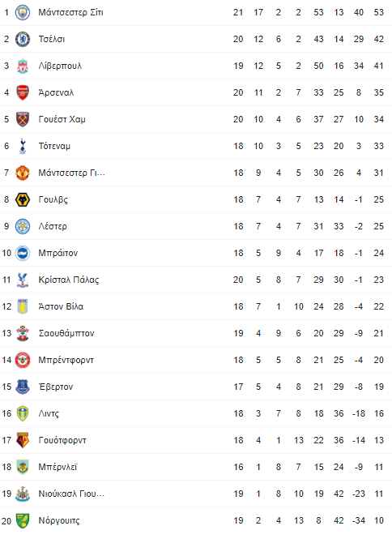
Task: Select the Σαουθάμπτον team name
Action: tap(66, 333)
